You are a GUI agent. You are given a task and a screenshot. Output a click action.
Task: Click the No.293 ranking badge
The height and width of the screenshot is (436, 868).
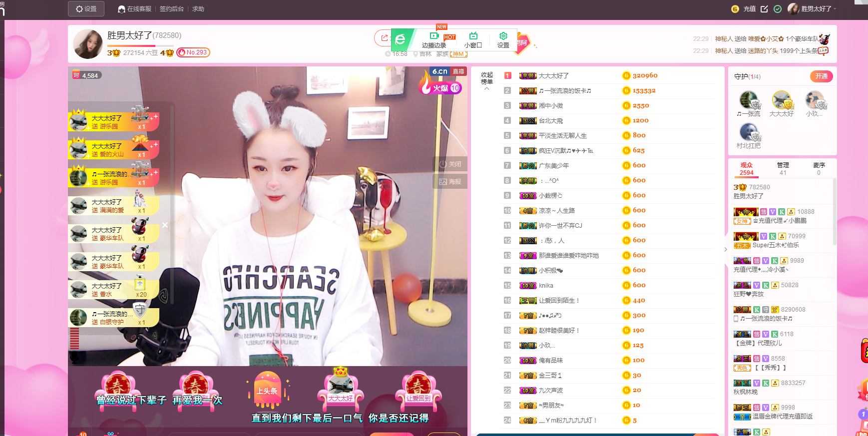(193, 52)
